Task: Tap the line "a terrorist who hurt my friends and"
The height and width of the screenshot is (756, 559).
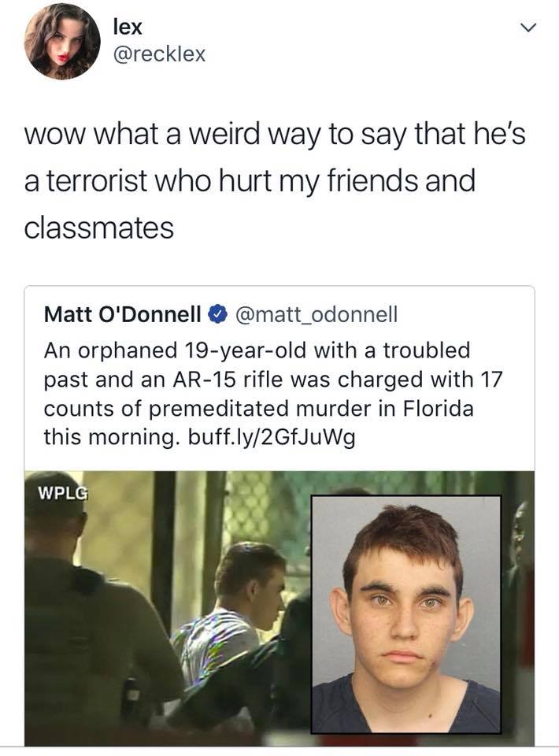Action: tap(250, 181)
